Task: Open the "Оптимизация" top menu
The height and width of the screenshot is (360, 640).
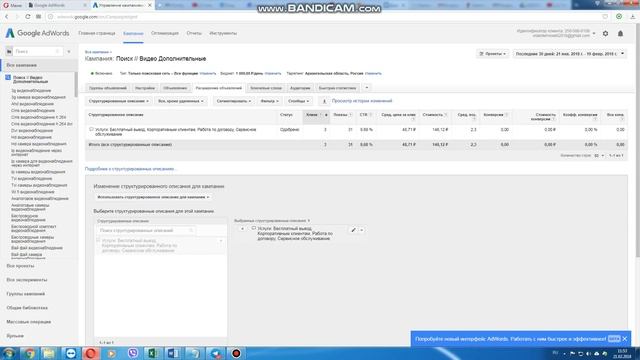Action: coord(164,33)
